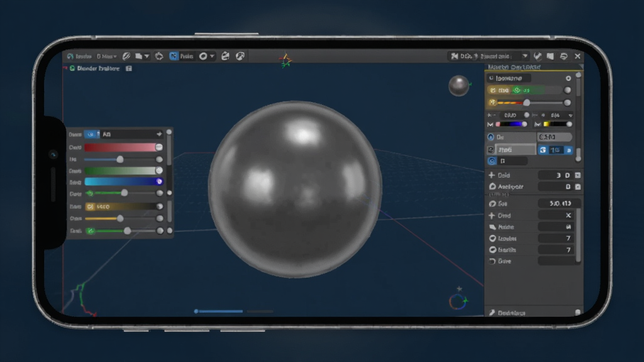
Task: Select the radio circle in the right panel's first row
Action: [569, 79]
